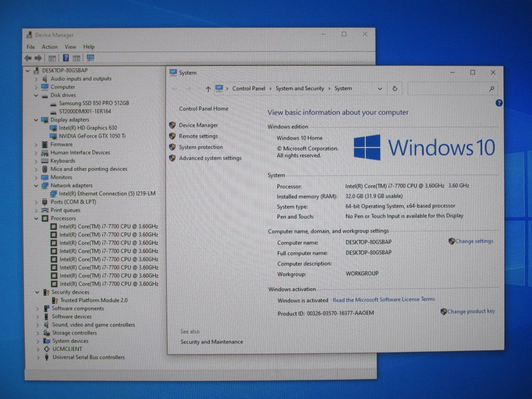This screenshot has height=399, width=532.
Task: Select Trusted Platform Module 2.0 device
Action: tap(94, 300)
